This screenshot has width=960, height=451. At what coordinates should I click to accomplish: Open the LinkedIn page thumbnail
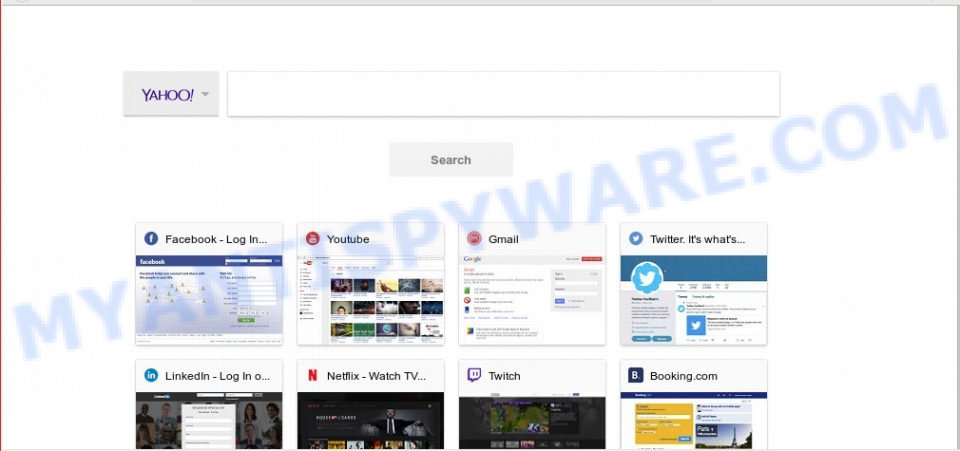click(209, 420)
